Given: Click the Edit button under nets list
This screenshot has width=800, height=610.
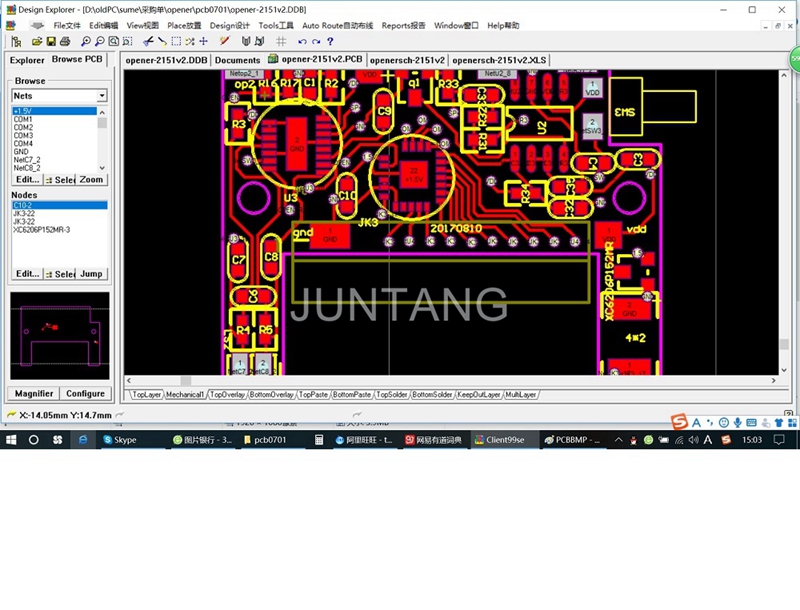Looking at the screenshot, I should (x=27, y=180).
